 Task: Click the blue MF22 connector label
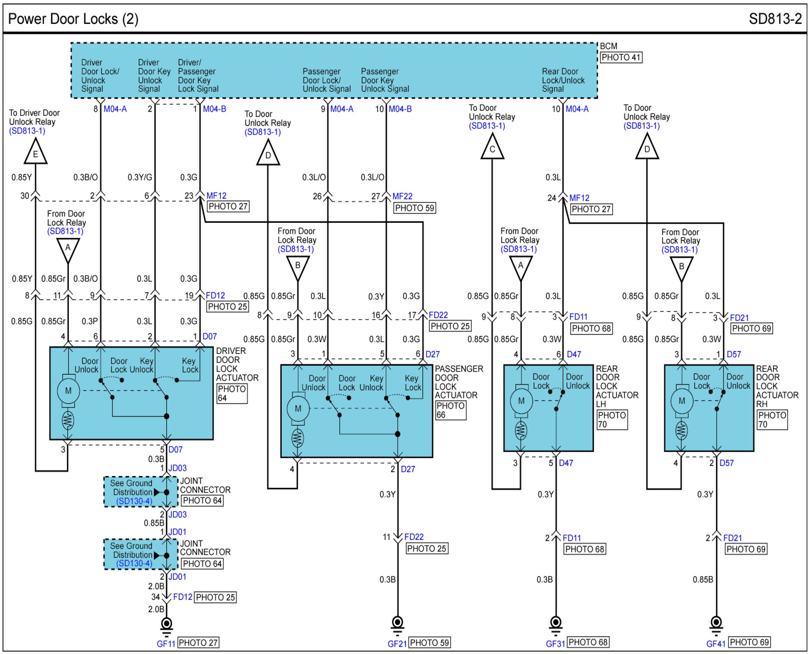coord(403,196)
